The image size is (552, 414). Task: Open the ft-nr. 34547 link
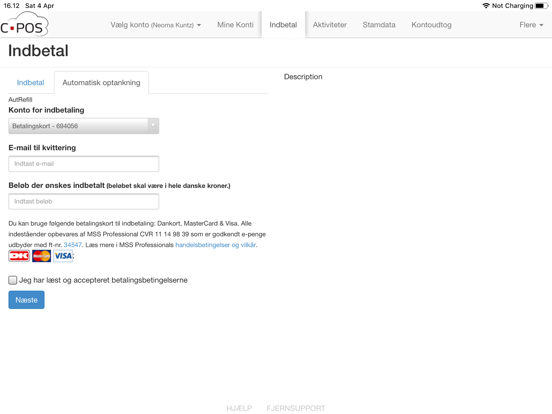pyautogui.click(x=73, y=245)
